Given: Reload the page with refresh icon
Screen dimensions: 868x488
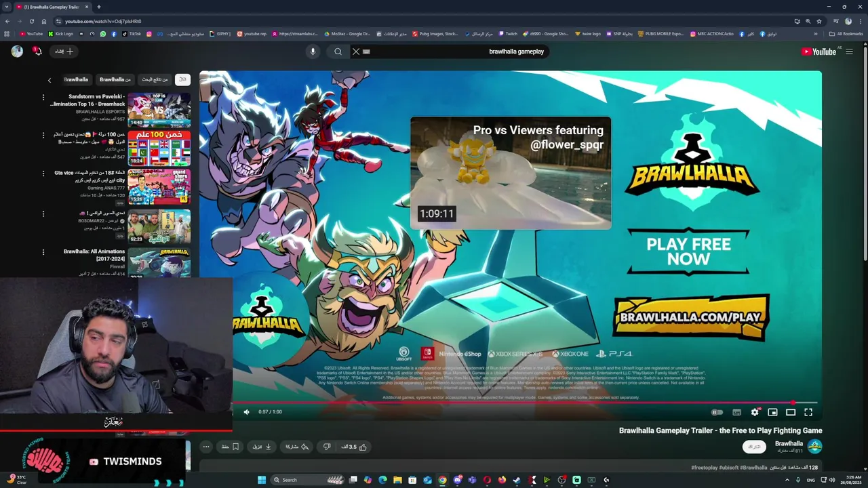Looking at the screenshot, I should pyautogui.click(x=32, y=21).
